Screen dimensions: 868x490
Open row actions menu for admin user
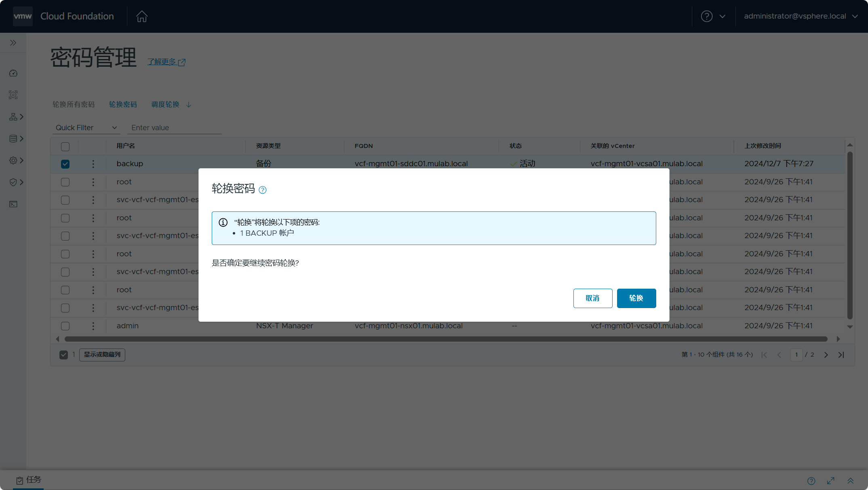(93, 326)
